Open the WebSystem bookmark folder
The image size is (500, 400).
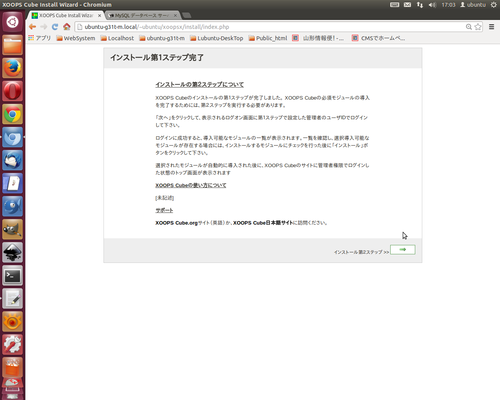(76, 38)
